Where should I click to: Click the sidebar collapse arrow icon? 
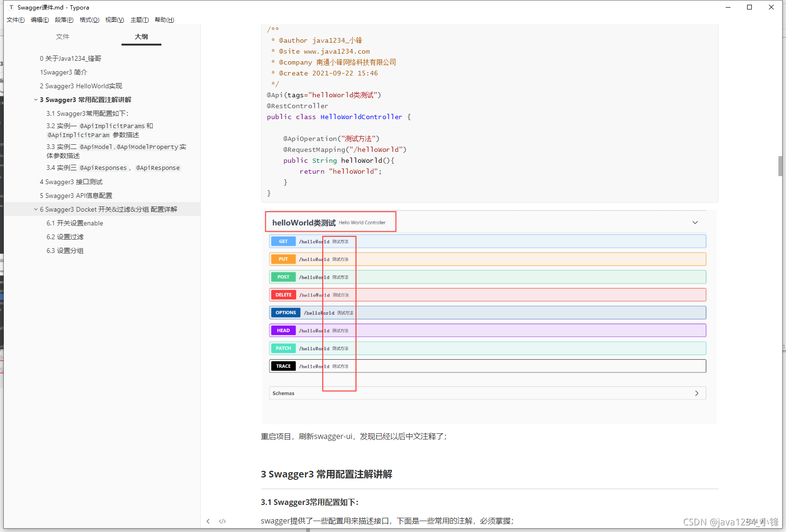click(208, 521)
